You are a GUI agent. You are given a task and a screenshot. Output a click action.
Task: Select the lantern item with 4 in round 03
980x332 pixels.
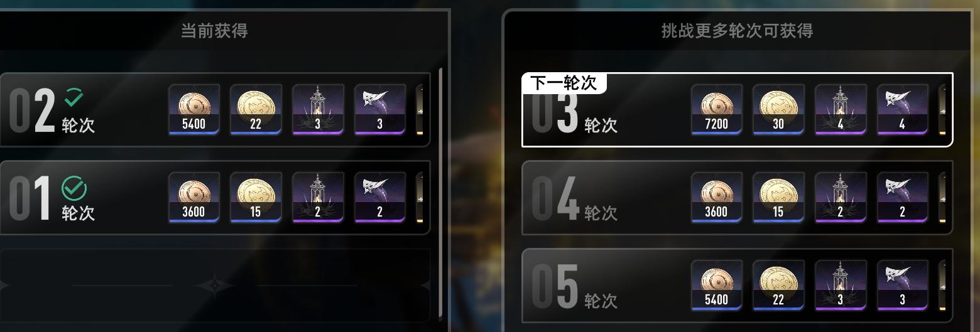841,110
